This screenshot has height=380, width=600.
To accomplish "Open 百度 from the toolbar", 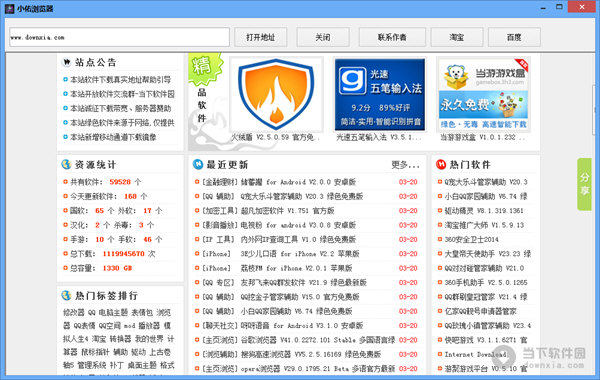I will [514, 37].
